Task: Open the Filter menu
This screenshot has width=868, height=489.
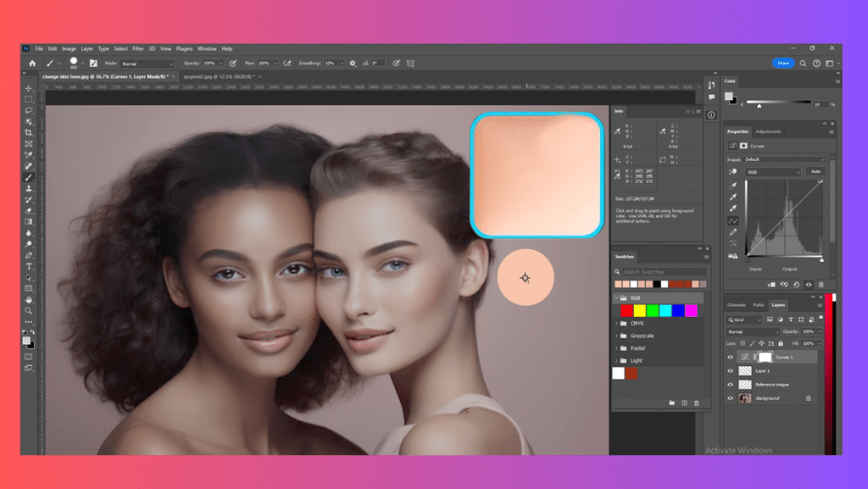Action: [x=138, y=48]
